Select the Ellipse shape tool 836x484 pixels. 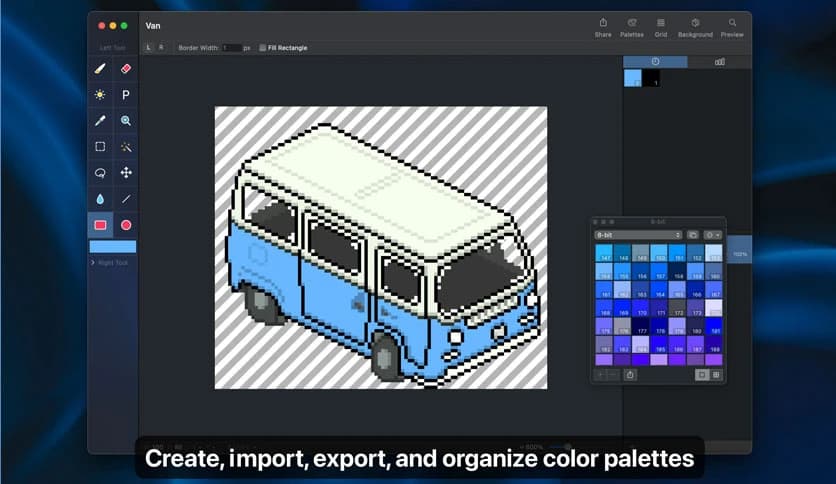tap(126, 225)
